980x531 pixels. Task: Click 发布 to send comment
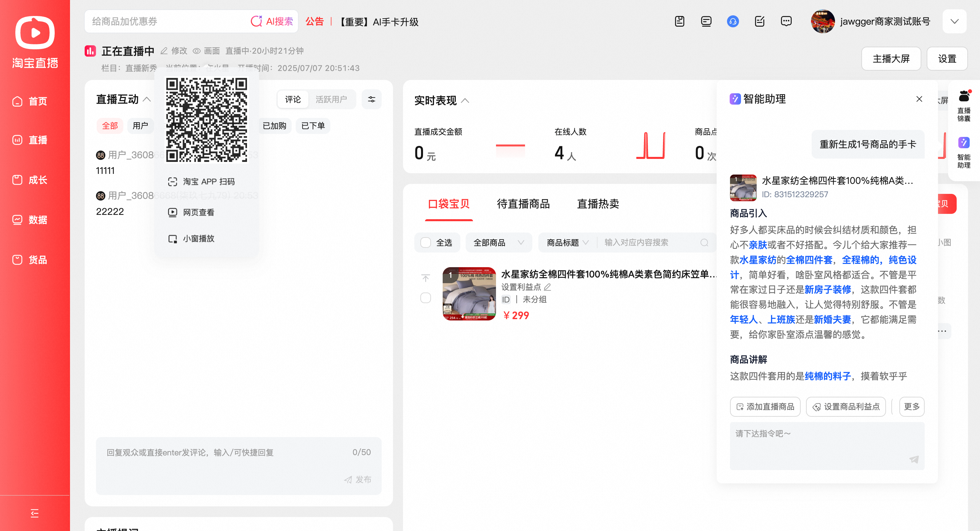click(357, 480)
